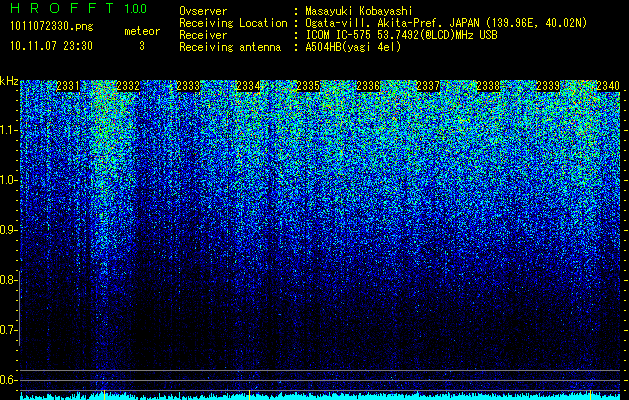Click the 2331 time label
The image size is (629, 400).
[68, 86]
